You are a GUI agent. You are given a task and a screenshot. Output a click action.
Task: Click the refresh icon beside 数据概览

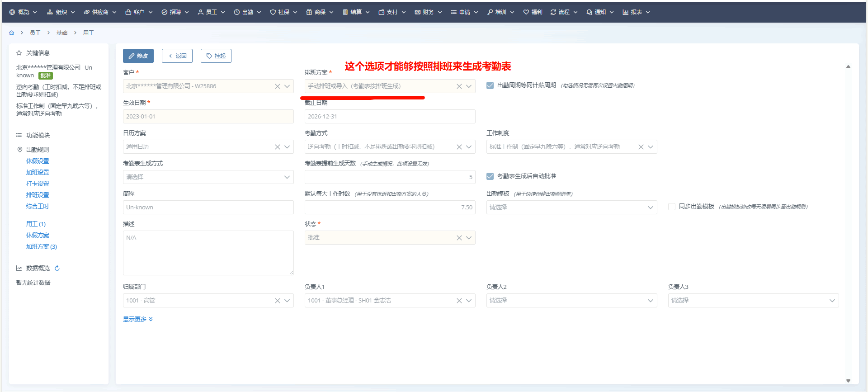pos(57,268)
